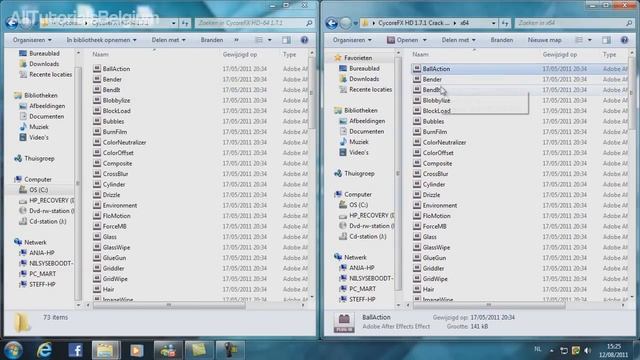Viewport: 640px width, 360px height.
Task: Toggle preview pane in the left window
Action: point(287,40)
